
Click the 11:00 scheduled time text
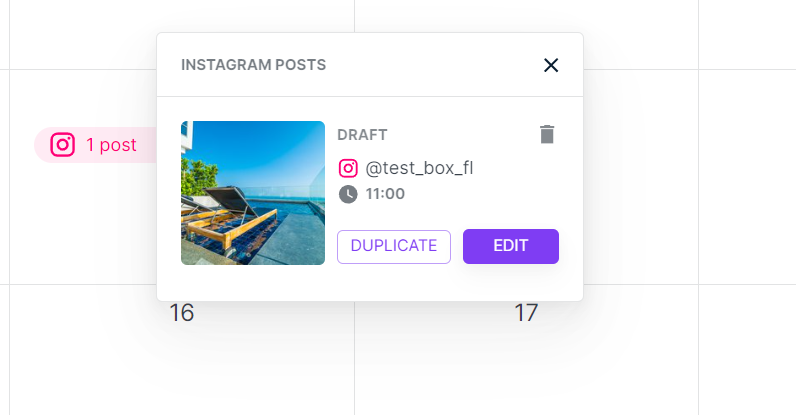(x=385, y=193)
